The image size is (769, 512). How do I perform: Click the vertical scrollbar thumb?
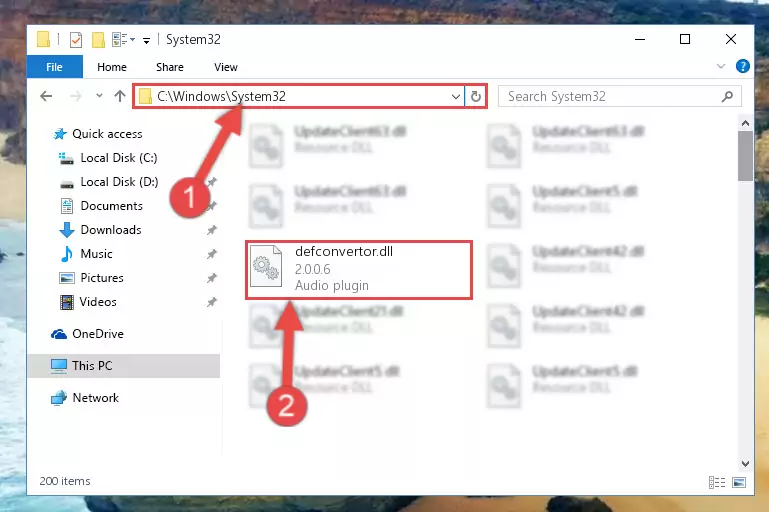coord(745,156)
